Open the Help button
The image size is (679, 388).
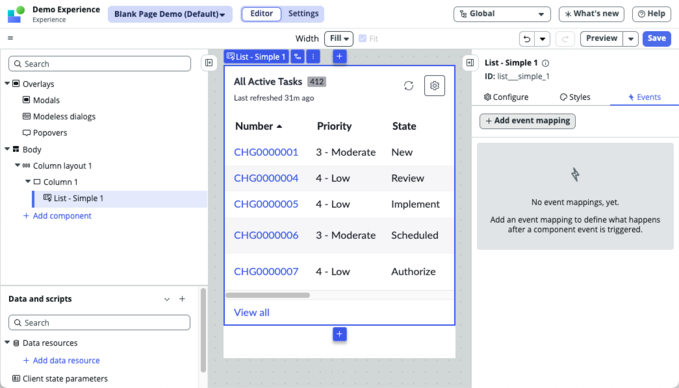coord(652,14)
